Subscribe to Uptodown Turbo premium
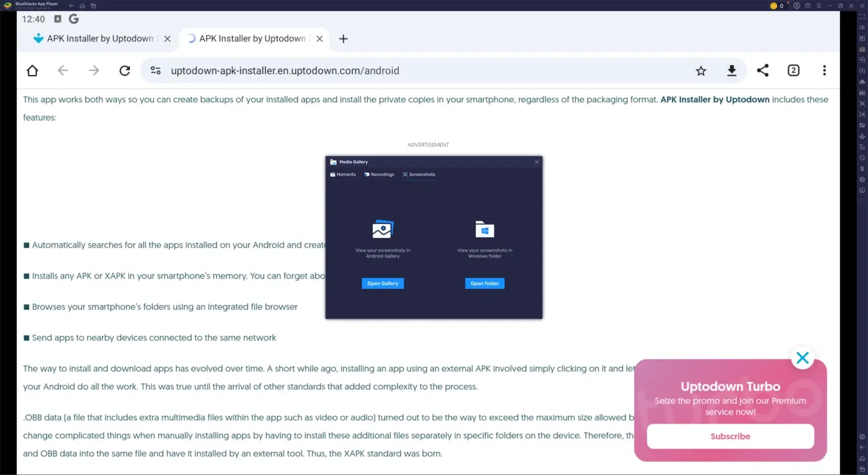 [x=730, y=436]
